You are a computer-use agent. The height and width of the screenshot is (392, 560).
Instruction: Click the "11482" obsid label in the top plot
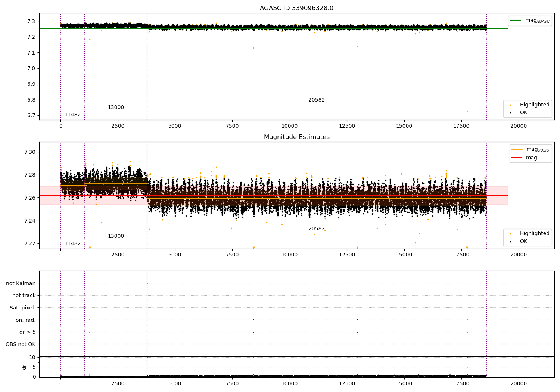(72, 115)
